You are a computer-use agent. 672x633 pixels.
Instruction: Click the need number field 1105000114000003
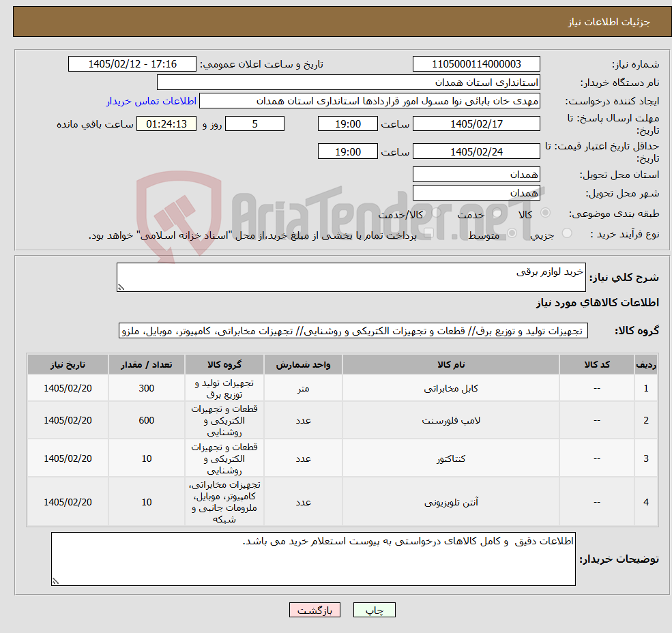point(476,64)
